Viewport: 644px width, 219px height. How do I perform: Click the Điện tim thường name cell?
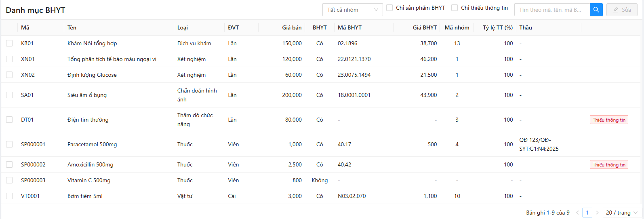tap(88, 120)
